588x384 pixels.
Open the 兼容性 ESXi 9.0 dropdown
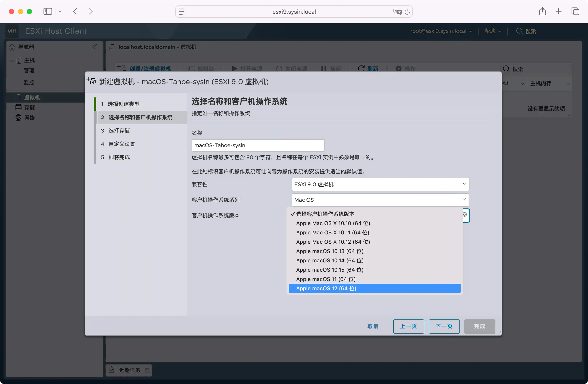(x=380, y=184)
